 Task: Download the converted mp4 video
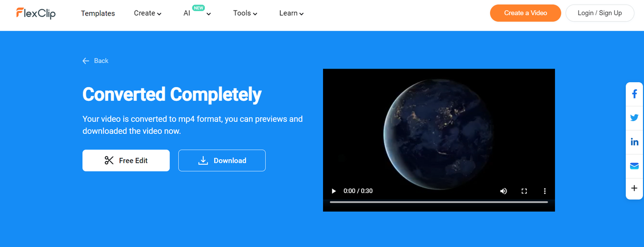point(222,160)
